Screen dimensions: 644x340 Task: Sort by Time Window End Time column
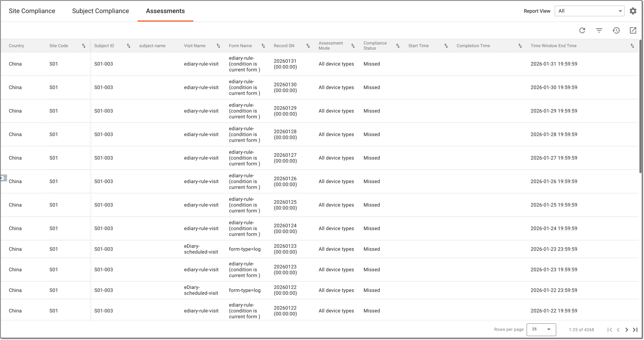point(632,46)
